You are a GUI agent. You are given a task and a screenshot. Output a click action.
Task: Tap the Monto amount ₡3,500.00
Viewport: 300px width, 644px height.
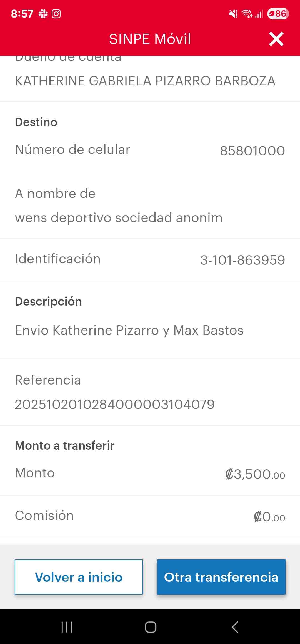(x=255, y=474)
